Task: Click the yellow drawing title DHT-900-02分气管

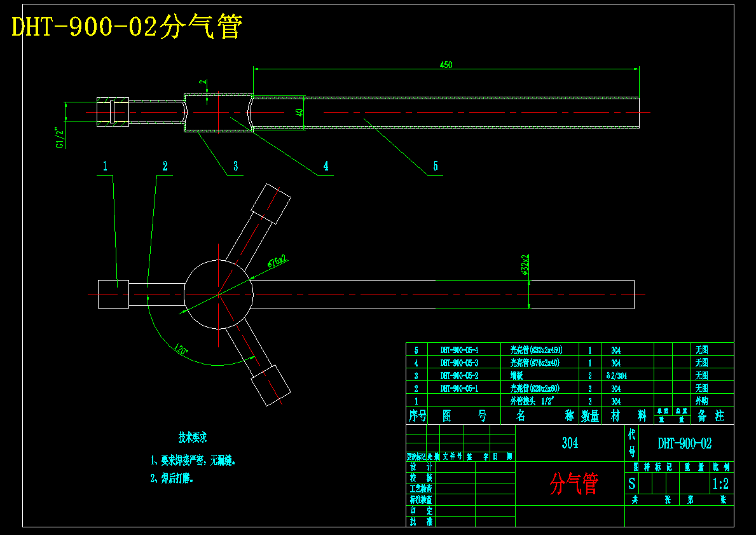Action: click(127, 27)
